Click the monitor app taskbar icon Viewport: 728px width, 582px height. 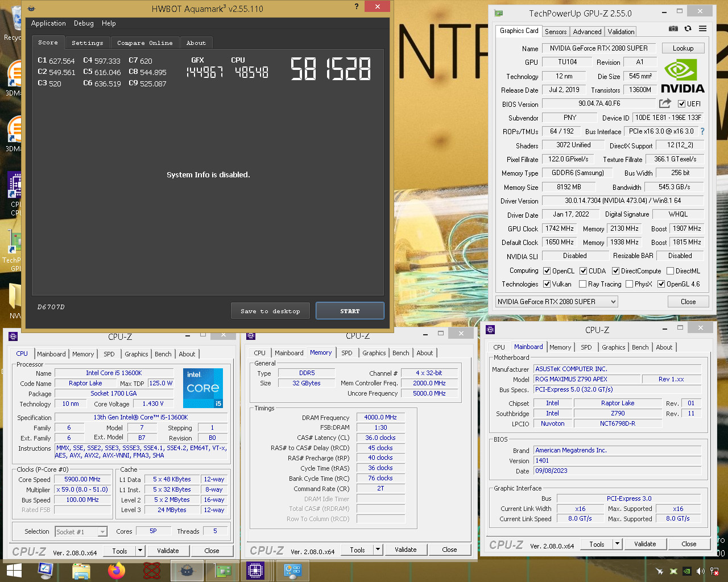pos(45,571)
